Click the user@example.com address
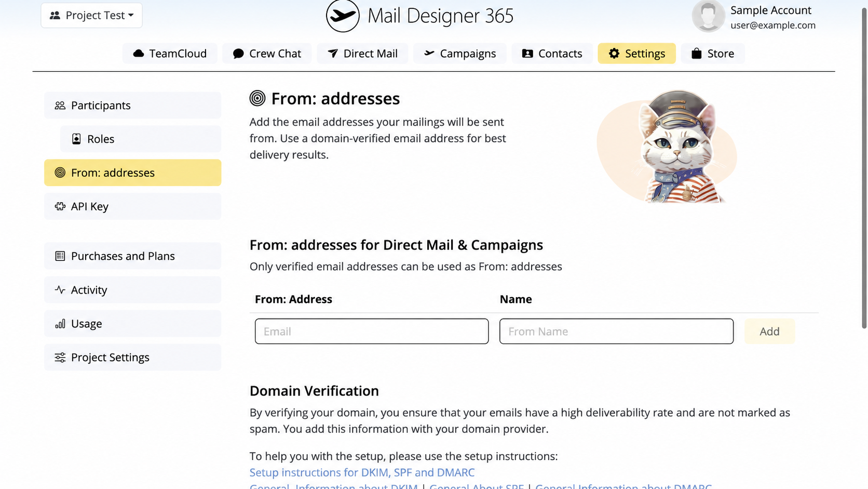This screenshot has width=868, height=489. coord(773,25)
